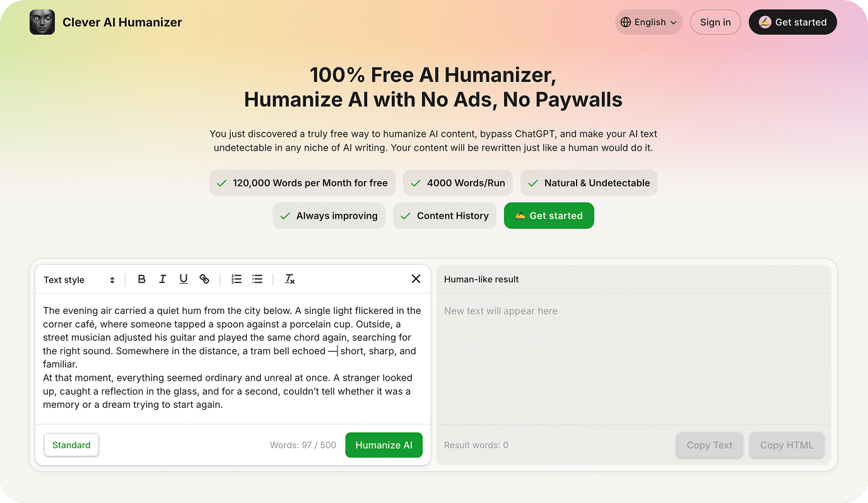The height and width of the screenshot is (503, 868).
Task: Open the Text style selector
Action: [64, 279]
